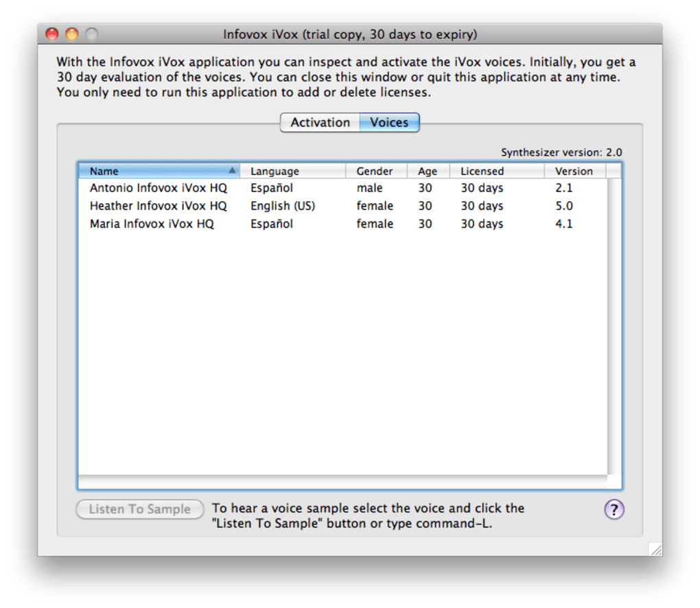700x608 pixels.
Task: Click age 30 in Heather's row
Action: [x=425, y=206]
